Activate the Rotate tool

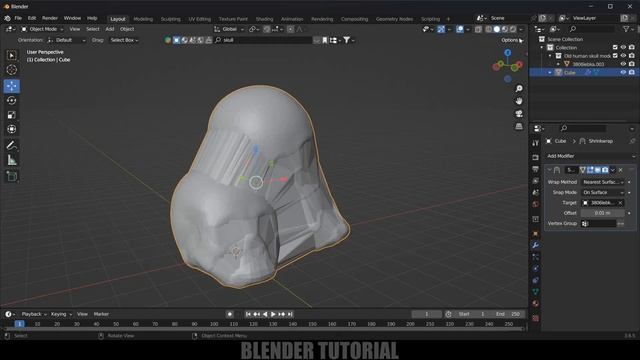(x=11, y=100)
